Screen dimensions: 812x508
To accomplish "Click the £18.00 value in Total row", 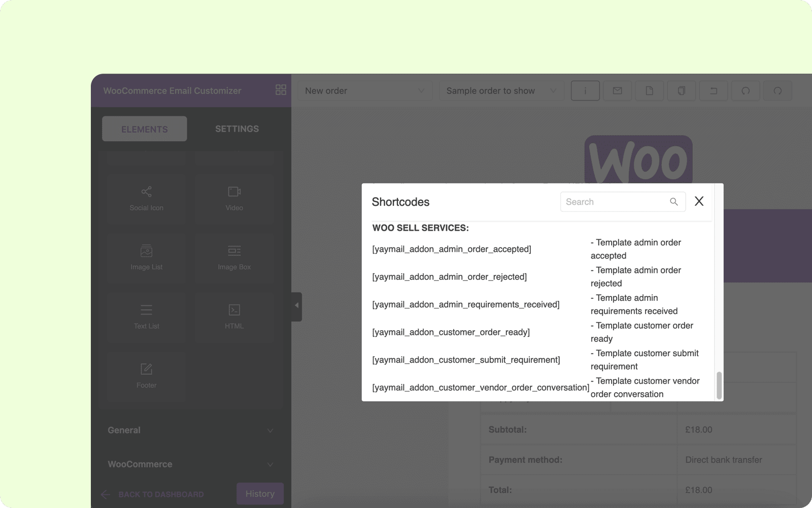I will 699,490.
